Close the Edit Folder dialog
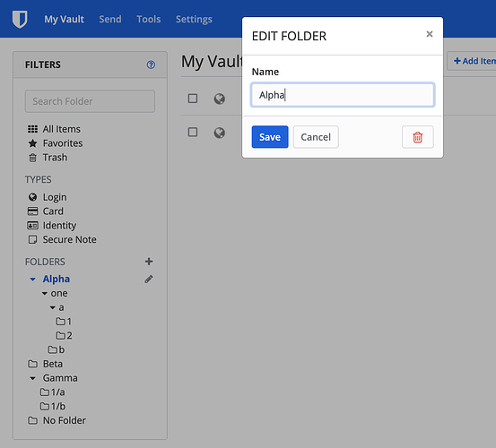 click(x=430, y=34)
